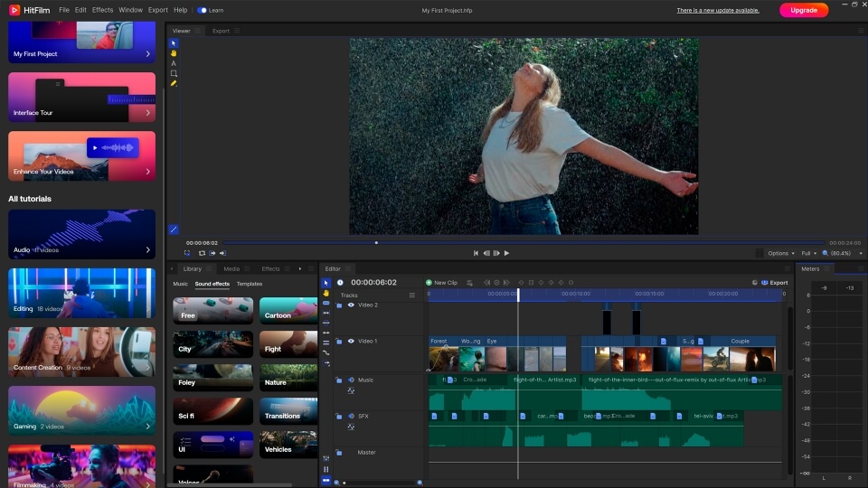This screenshot has width=868, height=488.
Task: Jump to start of the viewer playback
Action: tap(476, 253)
